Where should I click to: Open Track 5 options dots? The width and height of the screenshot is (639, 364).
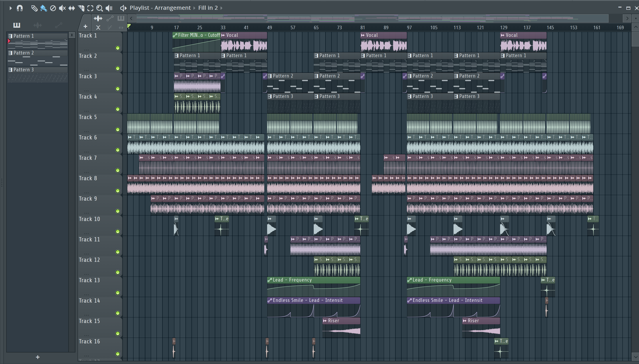pyautogui.click(x=87, y=131)
